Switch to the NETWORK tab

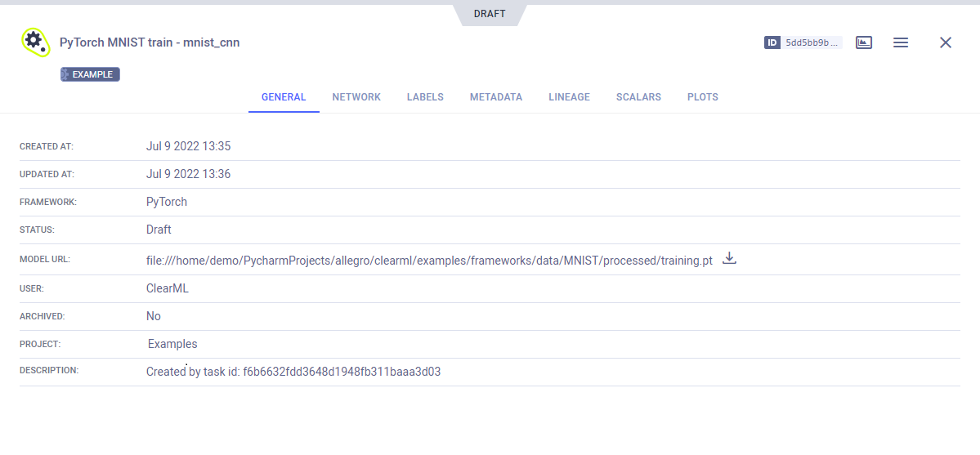356,97
